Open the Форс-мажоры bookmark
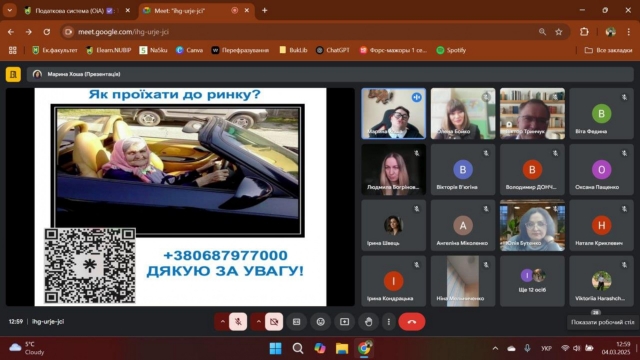Image resolution: width=640 pixels, height=360 pixels. click(393, 50)
